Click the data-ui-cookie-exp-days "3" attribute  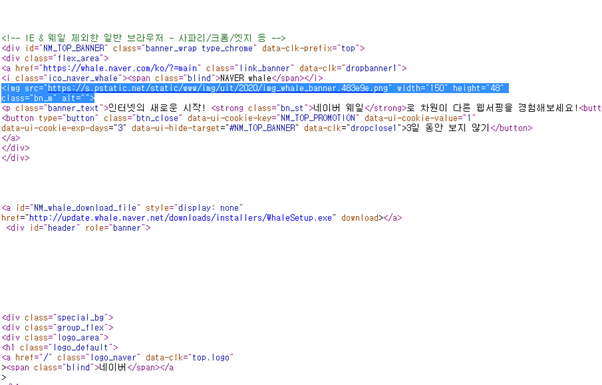(64, 128)
